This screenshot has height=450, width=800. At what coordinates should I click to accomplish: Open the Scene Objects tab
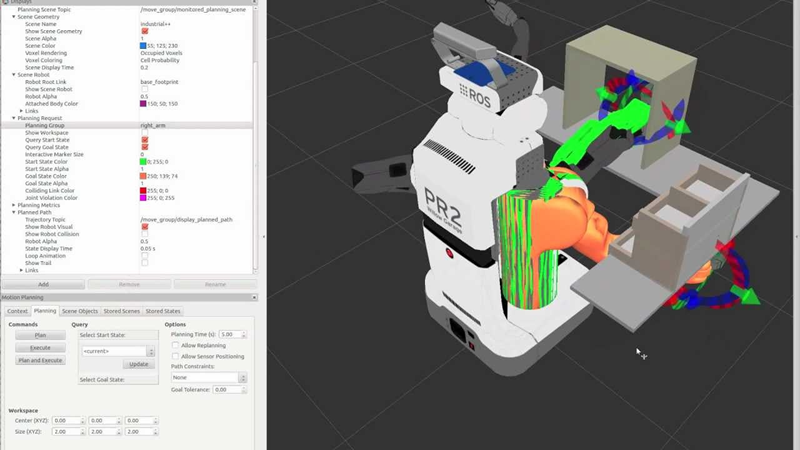(80, 311)
